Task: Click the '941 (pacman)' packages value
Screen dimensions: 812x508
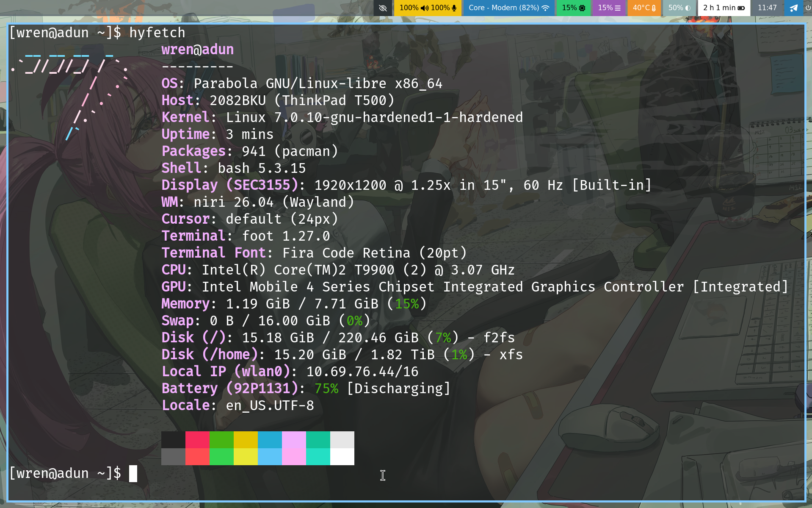Action: pyautogui.click(x=290, y=151)
